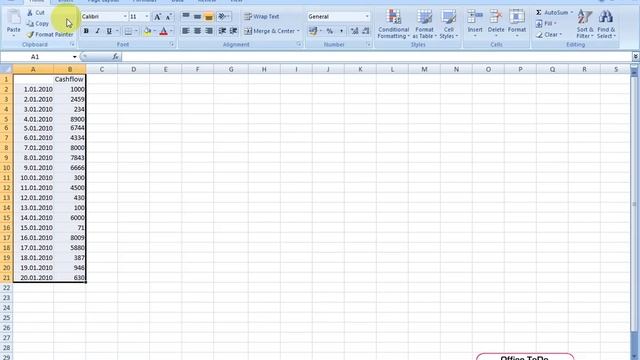Enable Wrap Text
640x360 pixels.
[262, 16]
